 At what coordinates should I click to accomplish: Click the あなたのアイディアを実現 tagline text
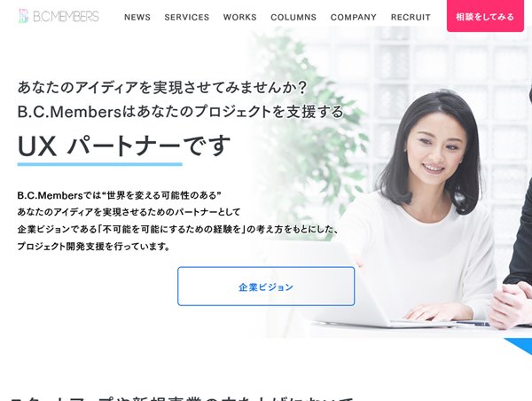tap(162, 87)
